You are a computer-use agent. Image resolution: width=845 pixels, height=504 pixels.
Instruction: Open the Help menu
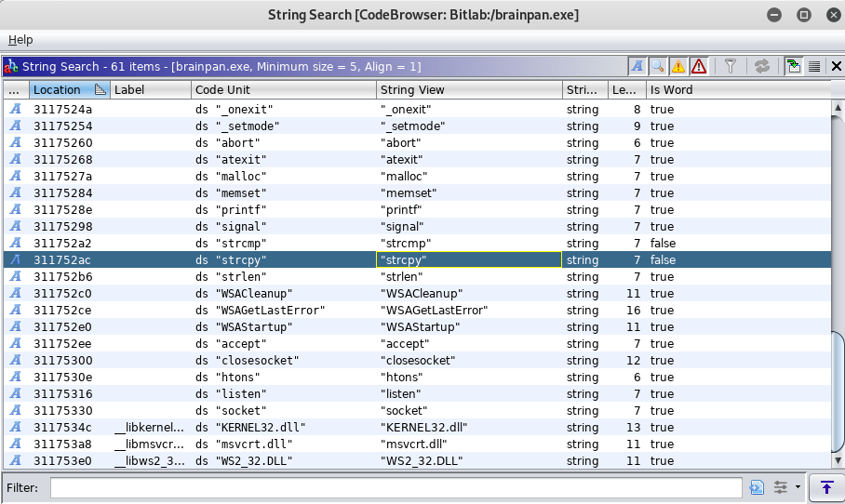(20, 40)
